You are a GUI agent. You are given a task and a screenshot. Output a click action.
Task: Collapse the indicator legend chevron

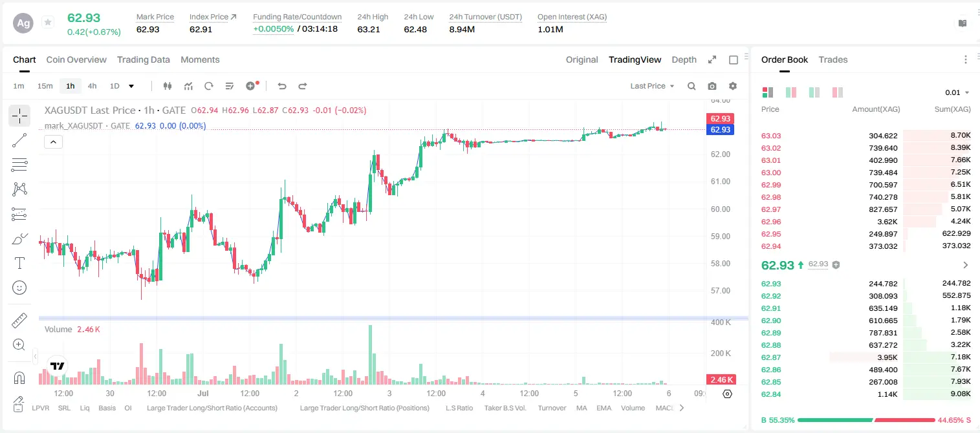[53, 142]
